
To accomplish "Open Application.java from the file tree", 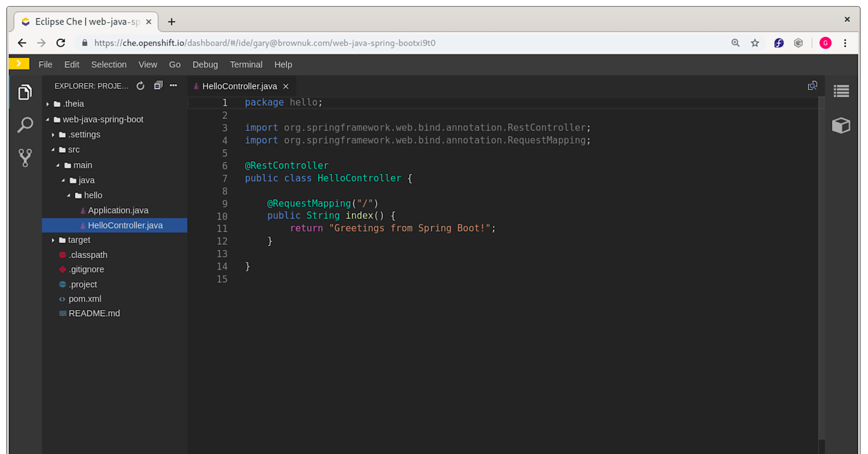I will click(x=118, y=211).
